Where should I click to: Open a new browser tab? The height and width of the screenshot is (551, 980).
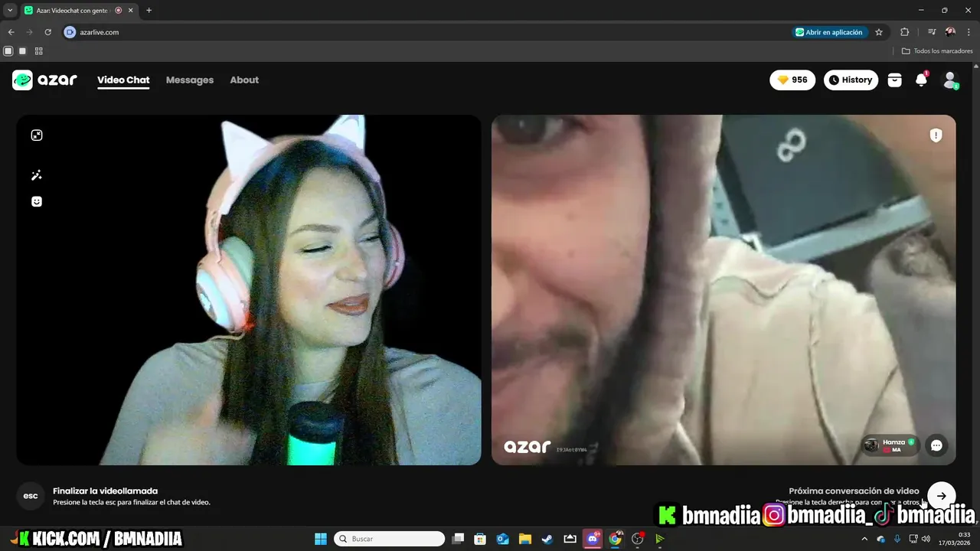149,10
